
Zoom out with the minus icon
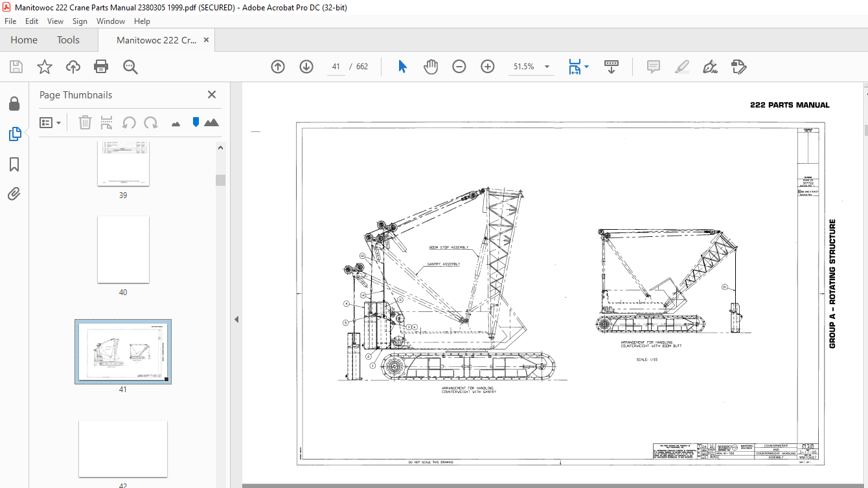coord(459,67)
